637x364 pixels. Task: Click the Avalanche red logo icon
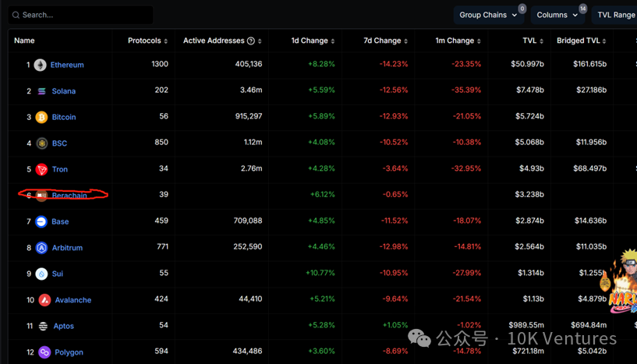pyautogui.click(x=44, y=300)
